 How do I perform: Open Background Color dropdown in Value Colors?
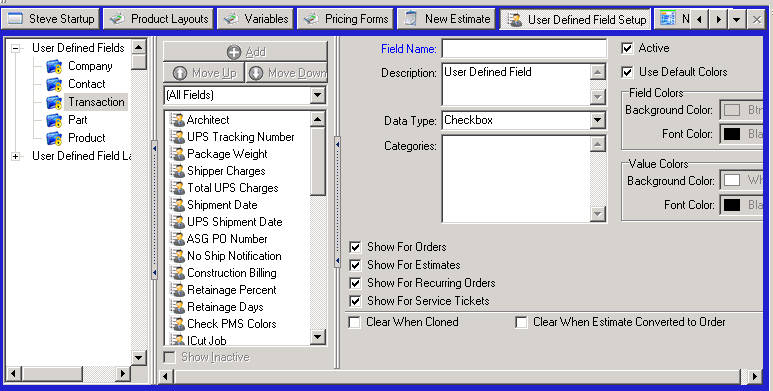click(742, 180)
